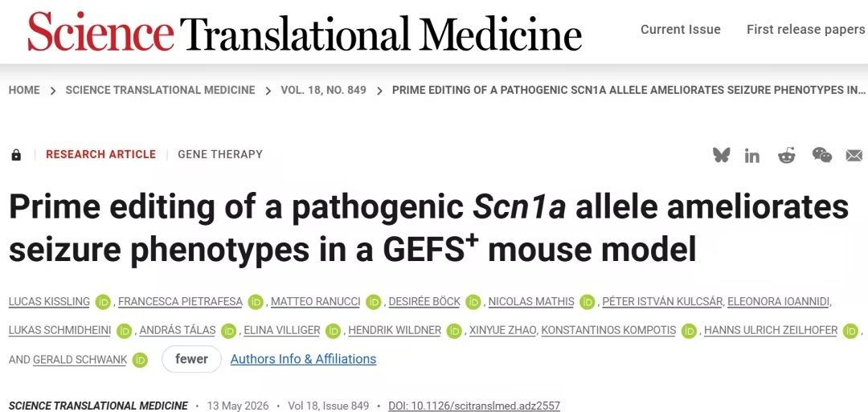Open First release papers menu item

[805, 29]
